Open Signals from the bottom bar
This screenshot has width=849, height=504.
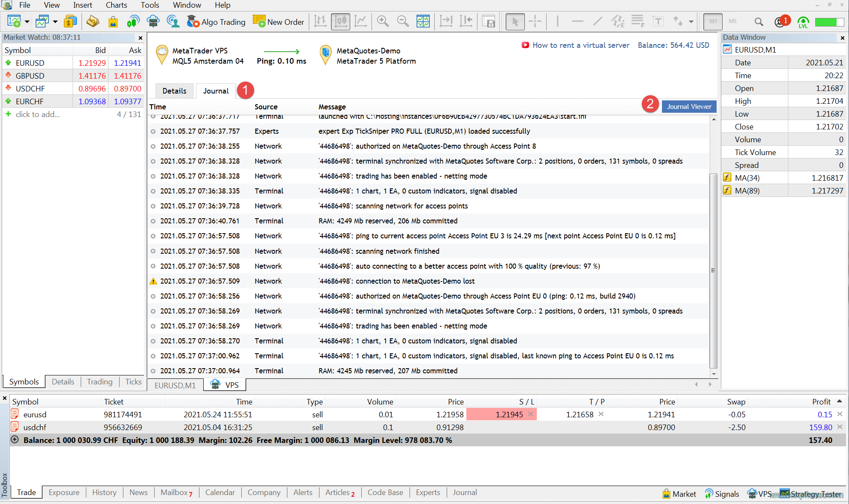tap(722, 494)
